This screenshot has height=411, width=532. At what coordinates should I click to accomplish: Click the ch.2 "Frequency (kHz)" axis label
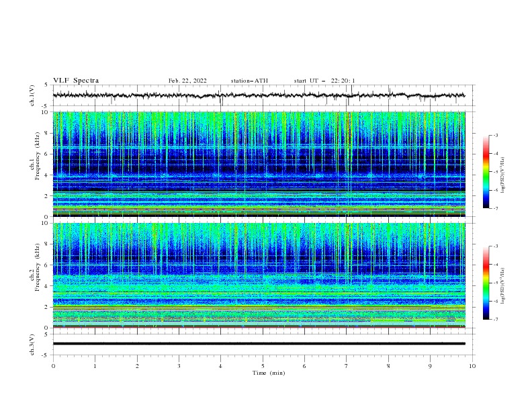[38, 267]
